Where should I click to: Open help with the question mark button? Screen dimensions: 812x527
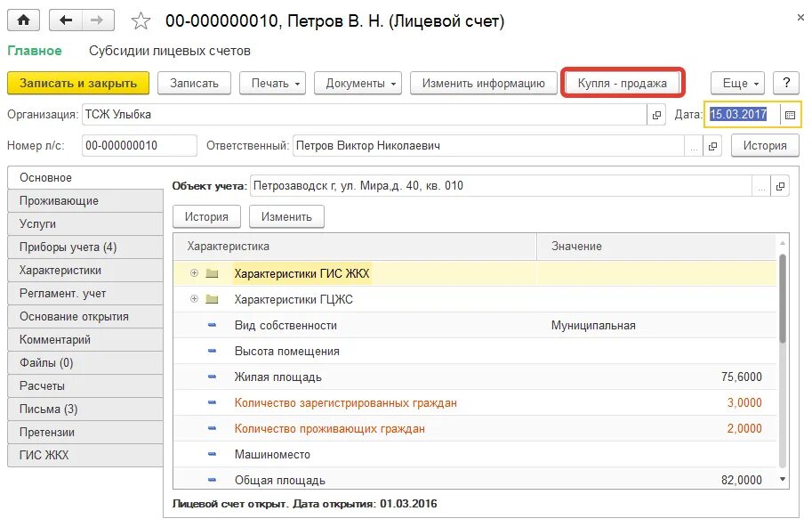point(786,83)
